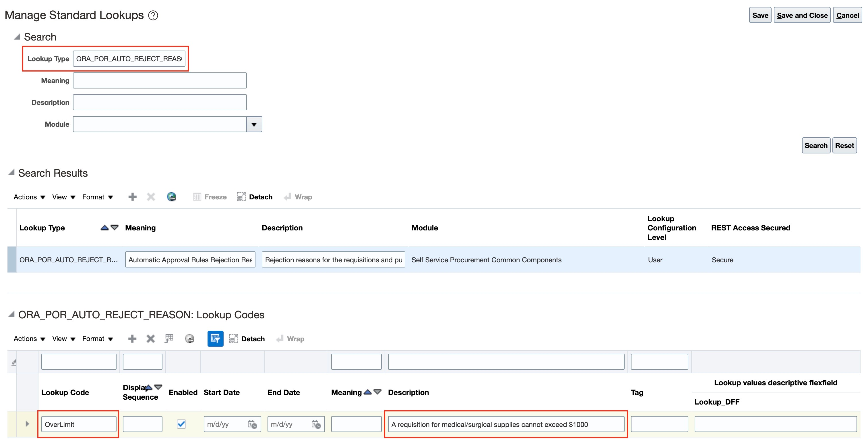The width and height of the screenshot is (868, 439).
Task: Click globe translation icon in Search Results
Action: 172,197
